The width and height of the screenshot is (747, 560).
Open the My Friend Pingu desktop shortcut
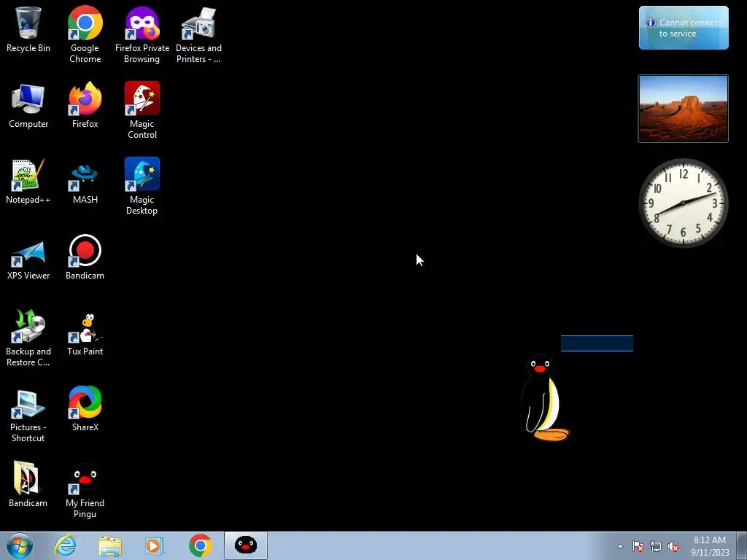point(85,489)
